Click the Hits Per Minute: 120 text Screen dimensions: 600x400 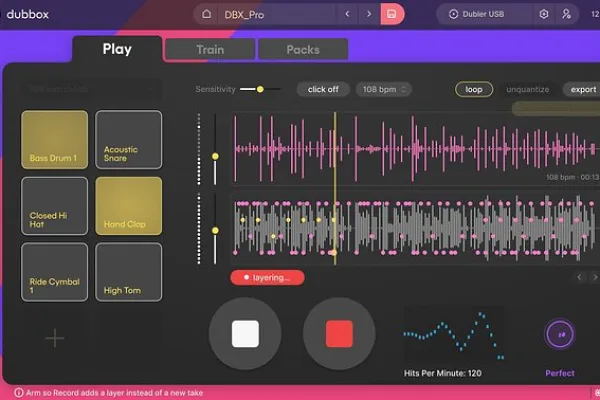[443, 373]
